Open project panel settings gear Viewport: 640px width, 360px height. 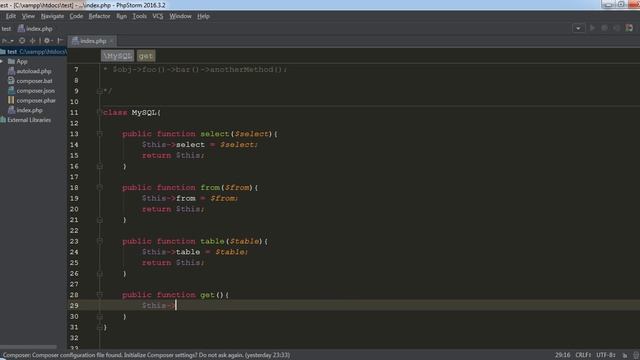48,41
